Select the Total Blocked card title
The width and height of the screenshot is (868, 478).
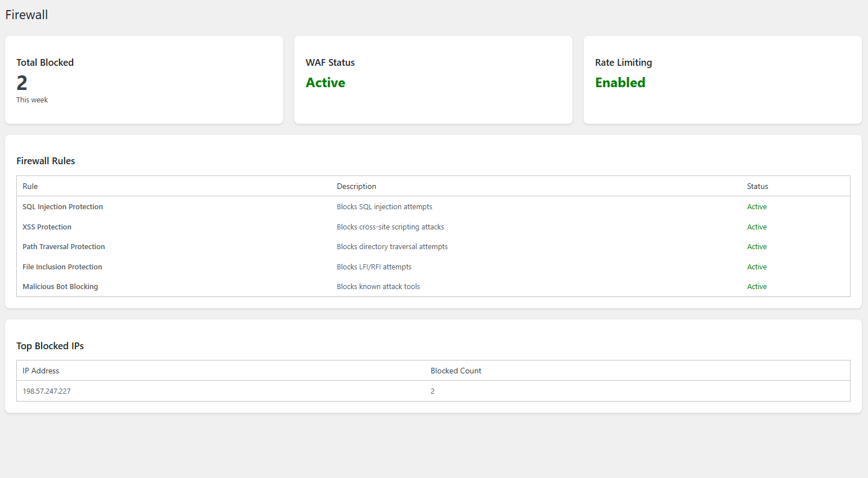(x=45, y=62)
